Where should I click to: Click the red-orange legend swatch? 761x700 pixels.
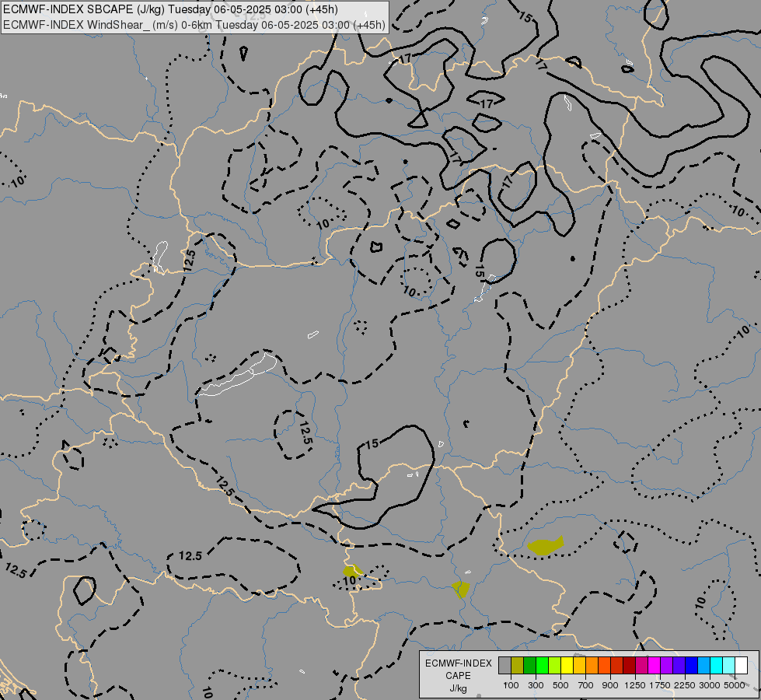(x=604, y=665)
